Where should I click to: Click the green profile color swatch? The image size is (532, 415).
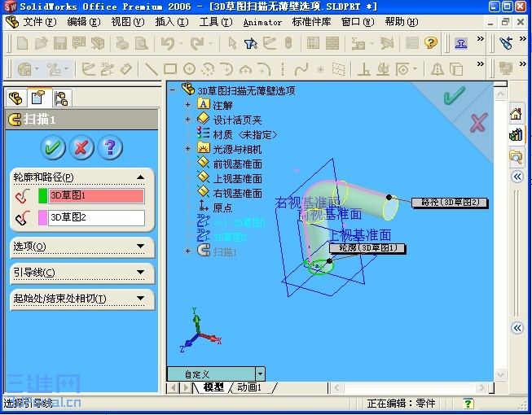coord(42,196)
